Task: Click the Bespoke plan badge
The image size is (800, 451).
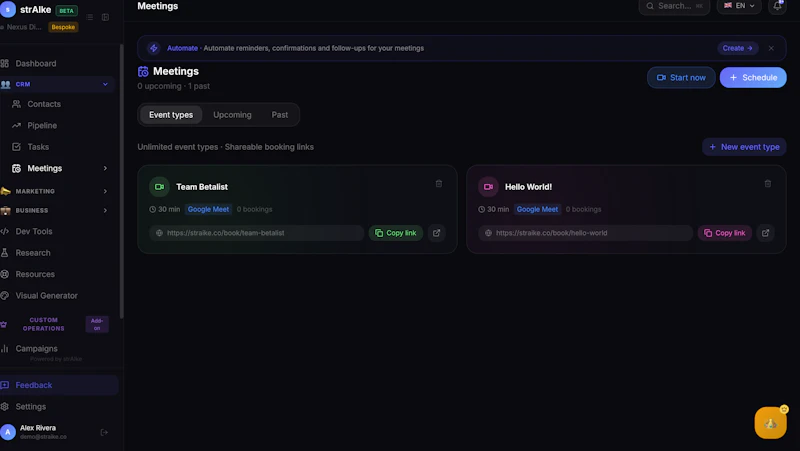Action: pos(63,27)
